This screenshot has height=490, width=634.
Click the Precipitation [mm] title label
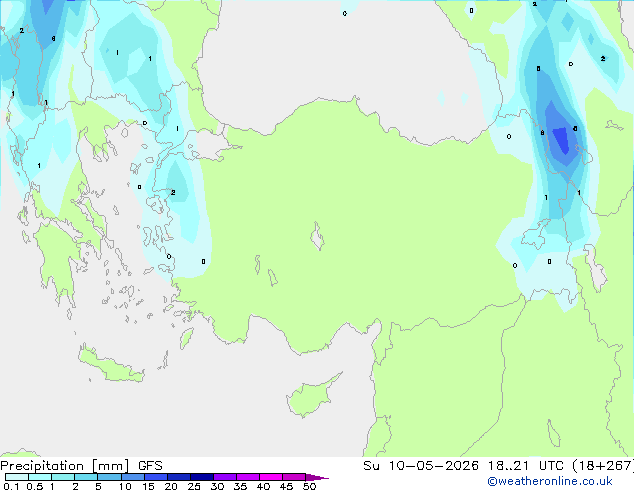coord(65,466)
